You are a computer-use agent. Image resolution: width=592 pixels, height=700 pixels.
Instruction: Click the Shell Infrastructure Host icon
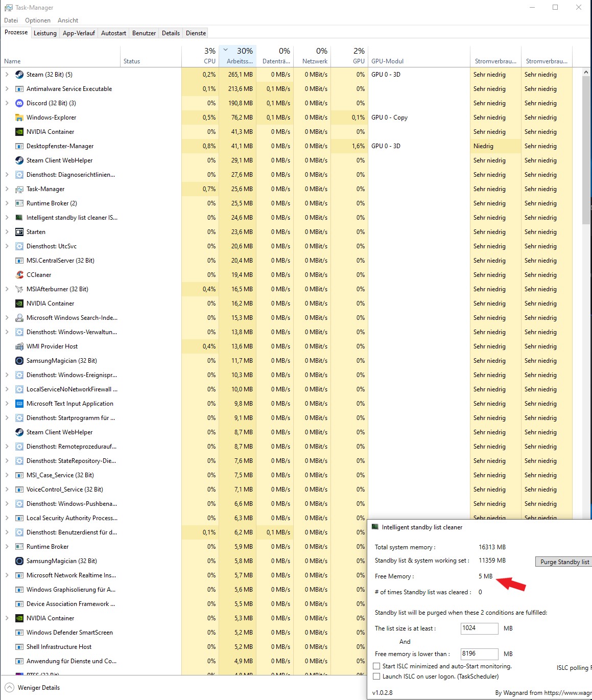pos(19,647)
